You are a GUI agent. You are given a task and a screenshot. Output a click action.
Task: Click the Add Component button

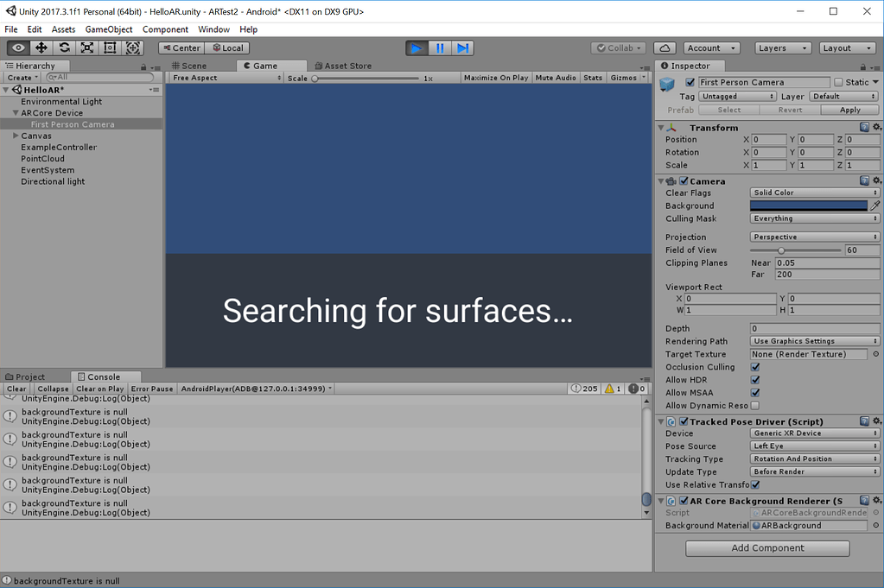(766, 548)
